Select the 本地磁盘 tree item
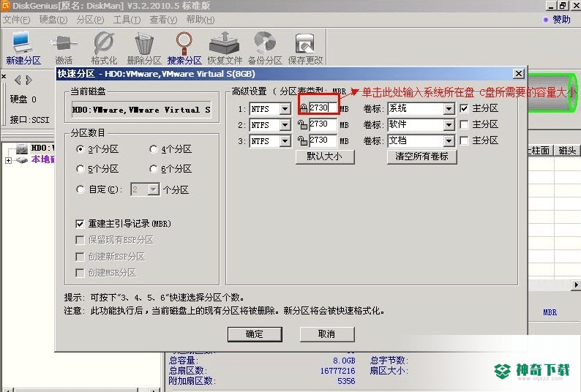The image size is (581, 392). [x=43, y=159]
